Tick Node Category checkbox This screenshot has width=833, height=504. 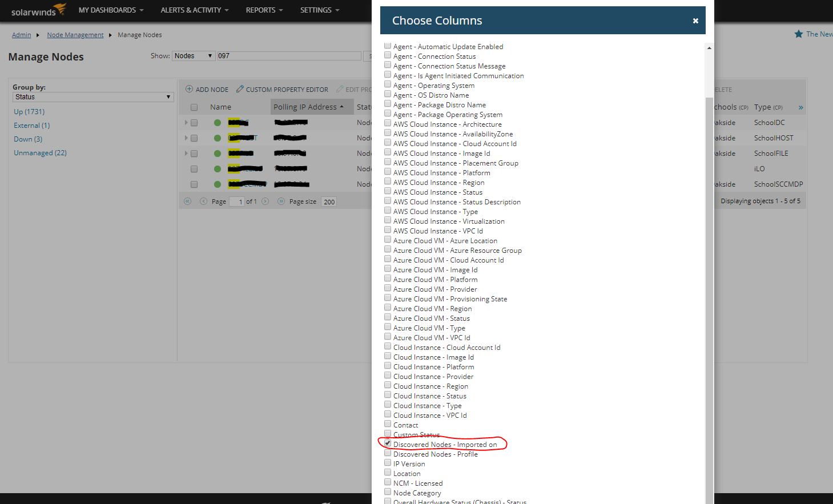[x=388, y=492]
